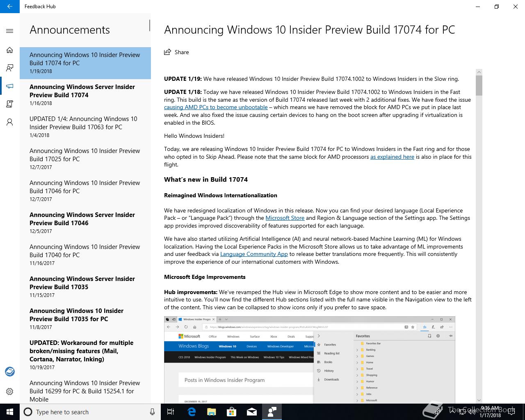This screenshot has height=420, width=525.
Task: Open the 'as explained here' link
Action: point(392,157)
